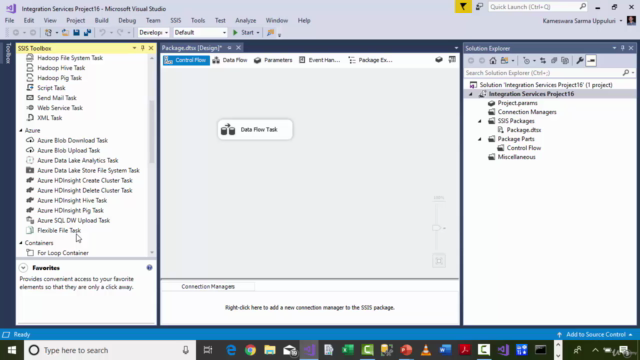Click the designer zoom slider handle
Image resolution: width=640 pixels, height=360 pixels.
[436, 228]
